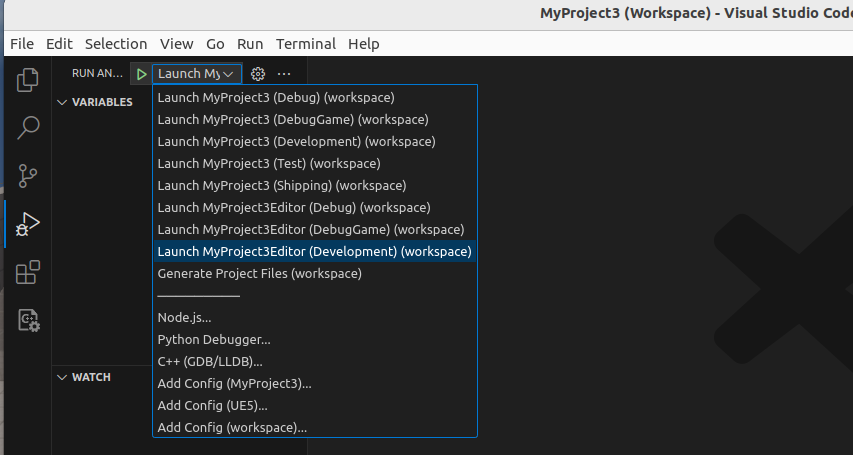Select the Run and Debug activity icon
Viewport: 853px width, 455px height.
(x=28, y=224)
